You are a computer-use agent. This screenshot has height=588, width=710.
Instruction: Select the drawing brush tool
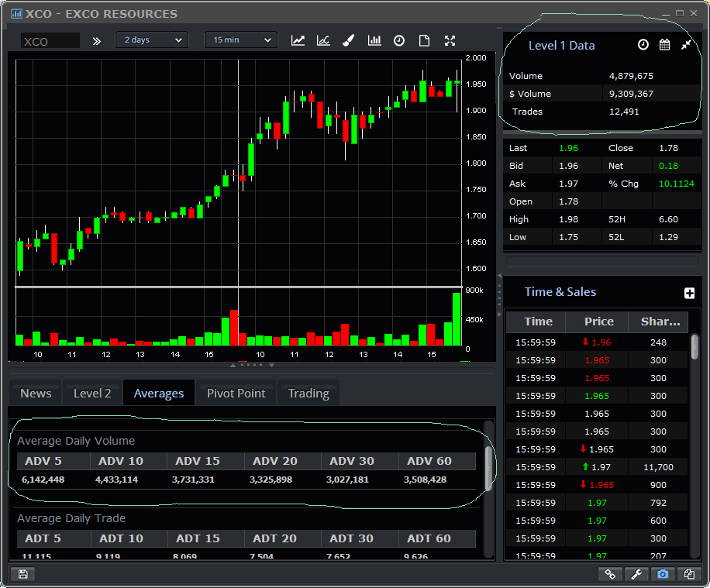349,40
